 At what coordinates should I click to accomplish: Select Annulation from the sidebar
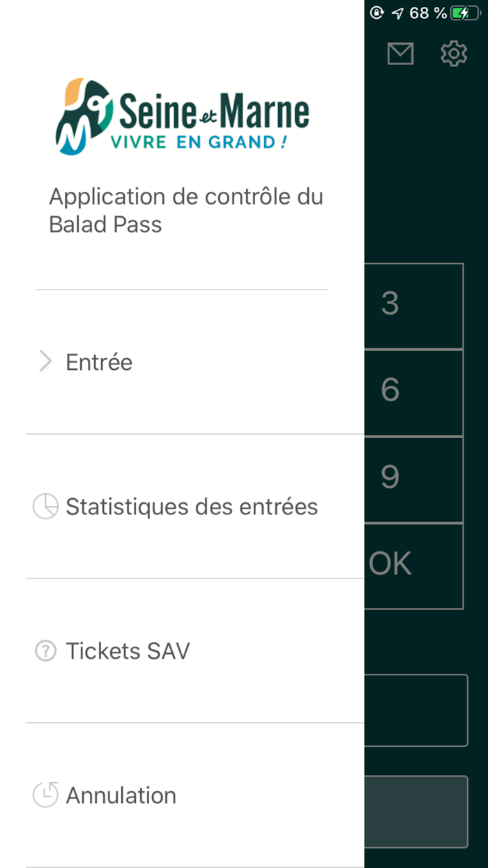click(121, 795)
